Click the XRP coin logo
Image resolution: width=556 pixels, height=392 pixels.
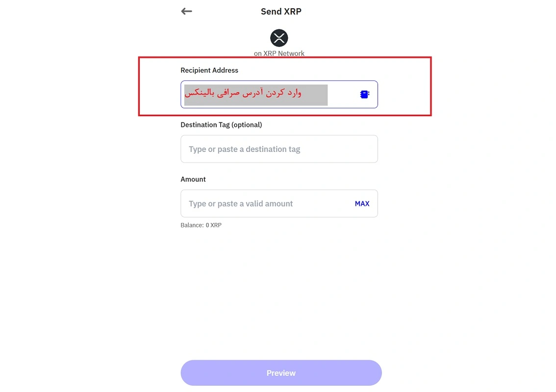click(x=279, y=38)
